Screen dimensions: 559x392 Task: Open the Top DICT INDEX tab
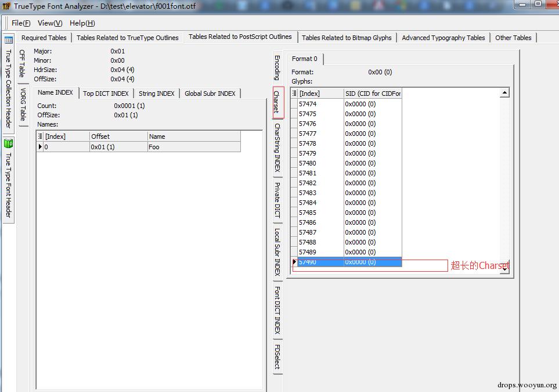106,93
